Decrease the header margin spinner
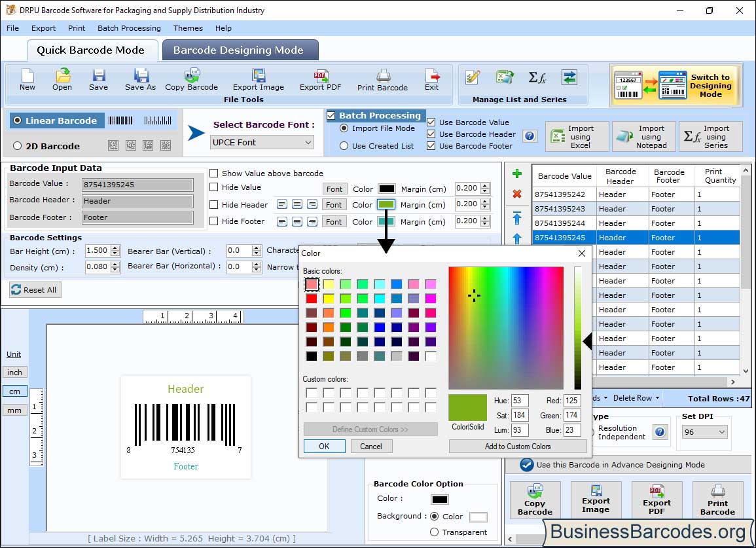The height and width of the screenshot is (548, 756). point(486,207)
